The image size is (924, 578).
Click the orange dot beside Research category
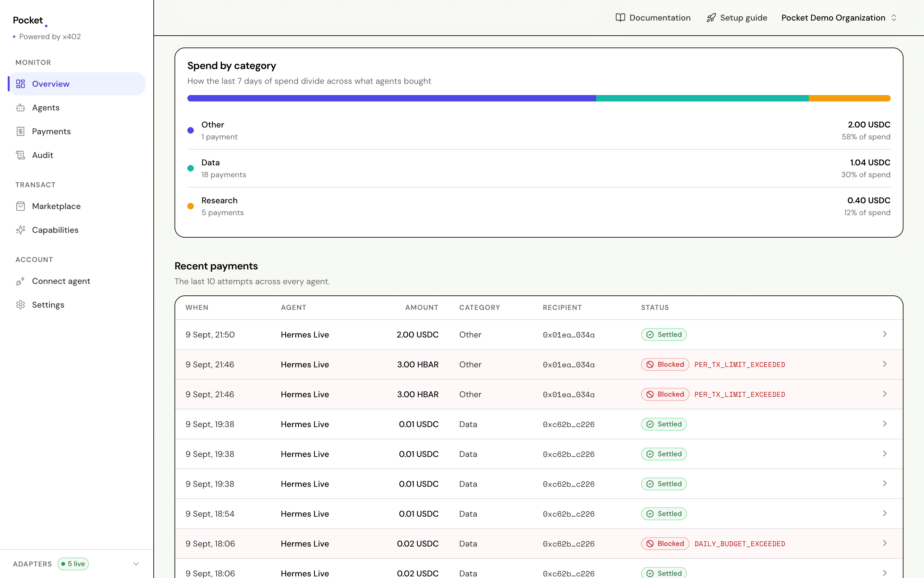click(x=191, y=206)
